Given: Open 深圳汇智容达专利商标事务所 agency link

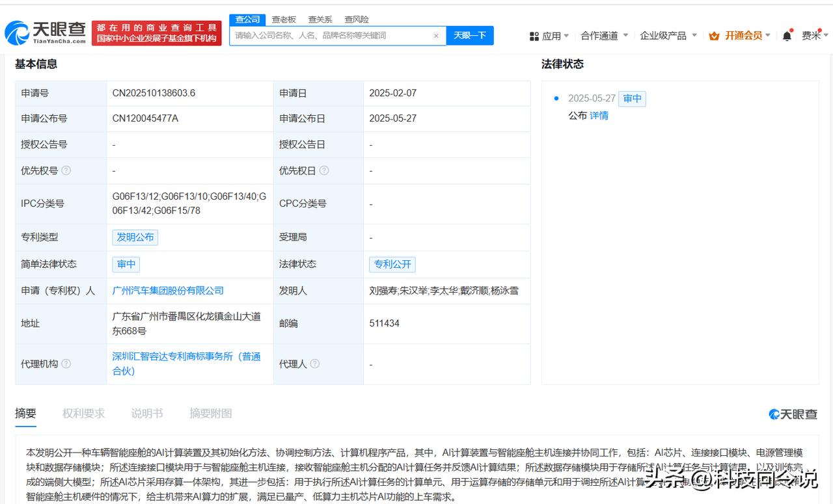Looking at the screenshot, I should click(187, 364).
